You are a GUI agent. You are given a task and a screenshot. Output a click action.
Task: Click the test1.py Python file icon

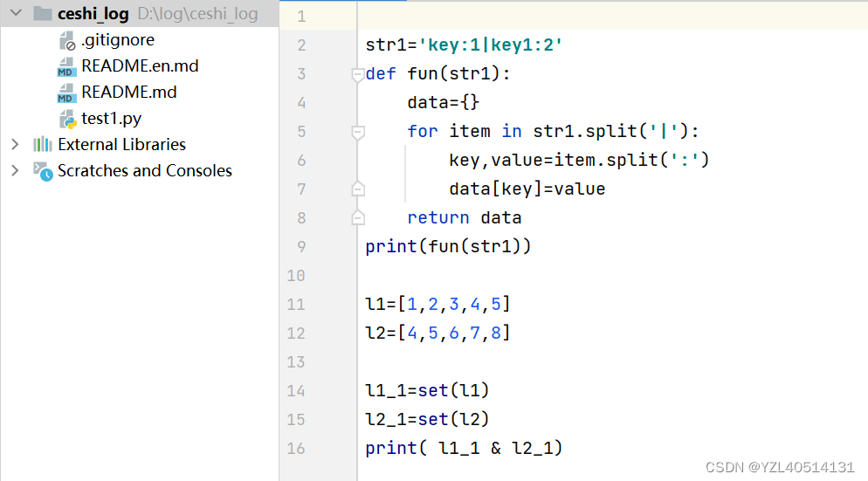click(x=67, y=119)
